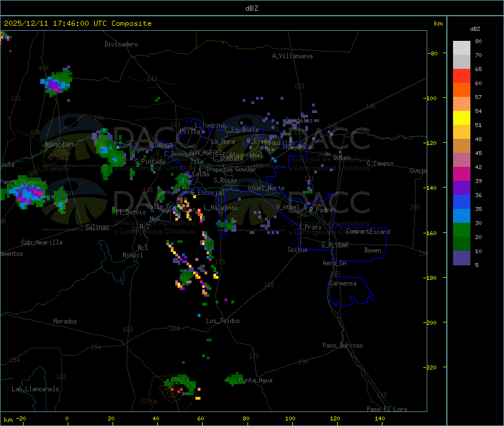Click the Morados map label
Image resolution: width=504 pixels, height=426 pixels.
(65, 321)
